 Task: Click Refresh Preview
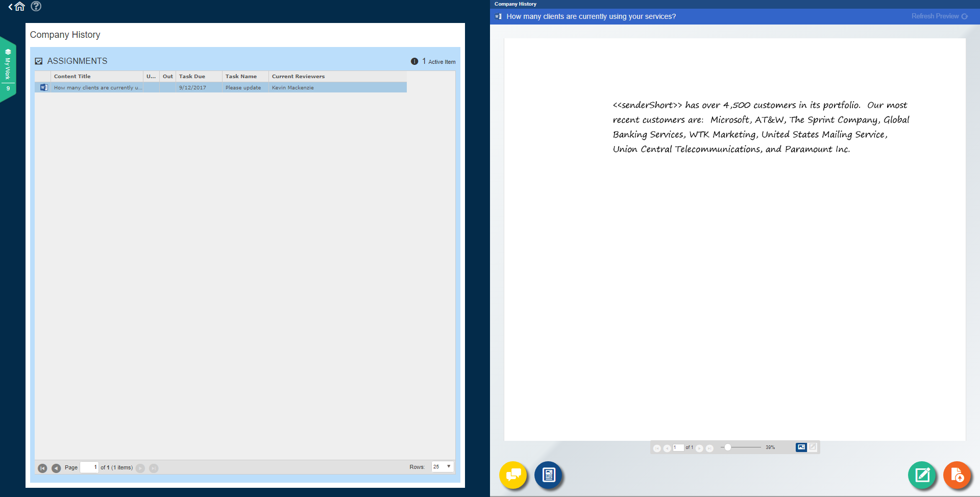click(940, 16)
